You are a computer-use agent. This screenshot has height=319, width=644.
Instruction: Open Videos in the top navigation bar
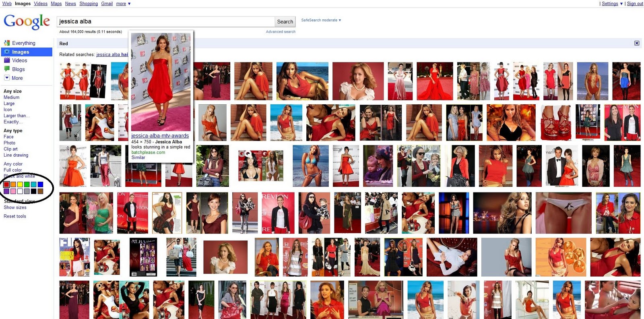[41, 4]
